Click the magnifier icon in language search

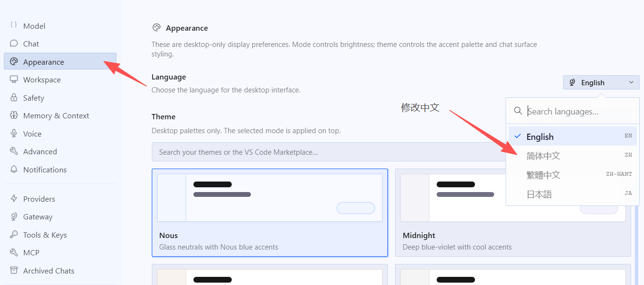[518, 111]
